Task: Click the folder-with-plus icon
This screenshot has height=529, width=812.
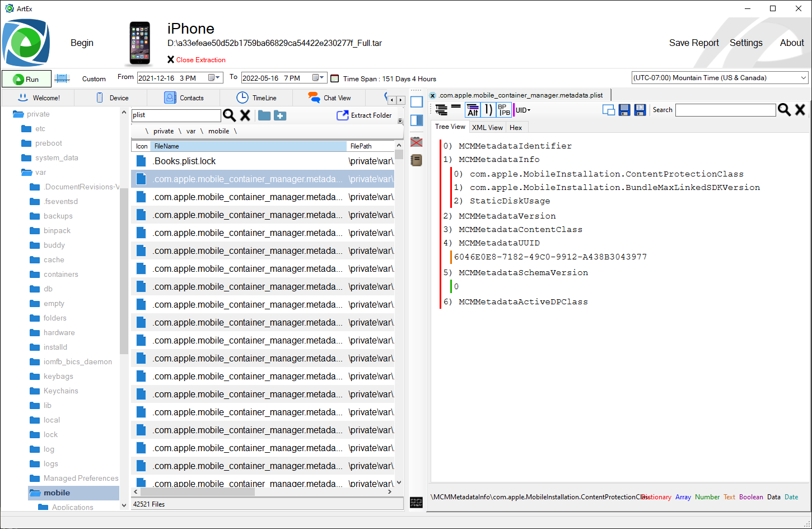Action: (280, 115)
